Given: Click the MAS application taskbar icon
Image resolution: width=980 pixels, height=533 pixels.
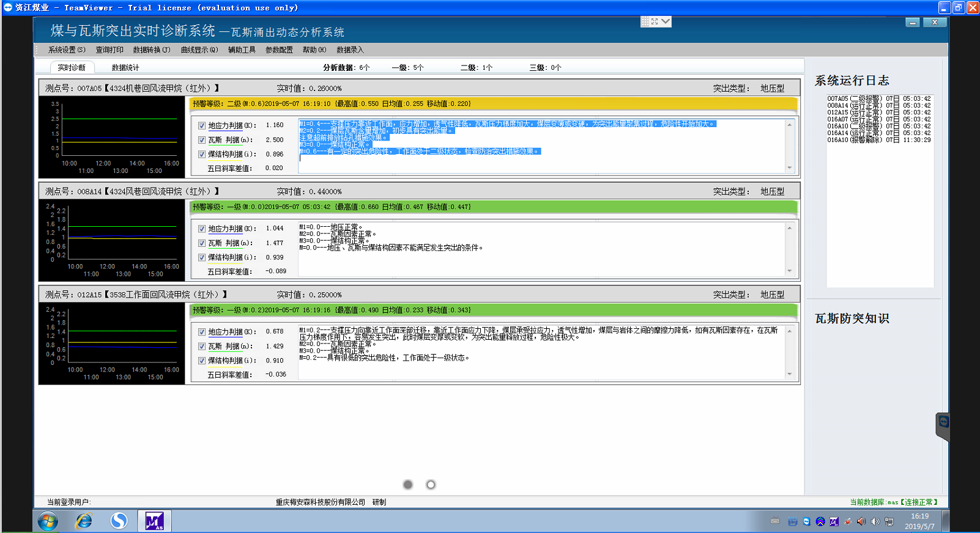Looking at the screenshot, I should click(154, 521).
